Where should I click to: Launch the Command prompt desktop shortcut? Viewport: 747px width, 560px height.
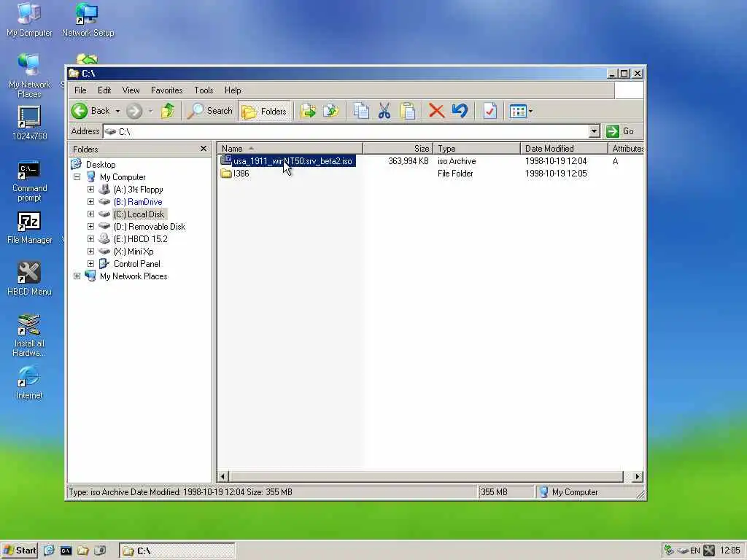(29, 181)
